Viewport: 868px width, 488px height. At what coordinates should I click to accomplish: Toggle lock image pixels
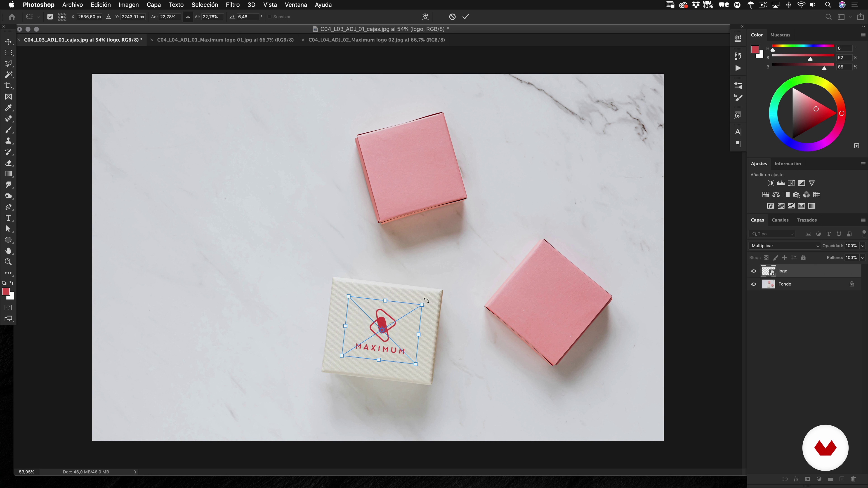coord(775,258)
